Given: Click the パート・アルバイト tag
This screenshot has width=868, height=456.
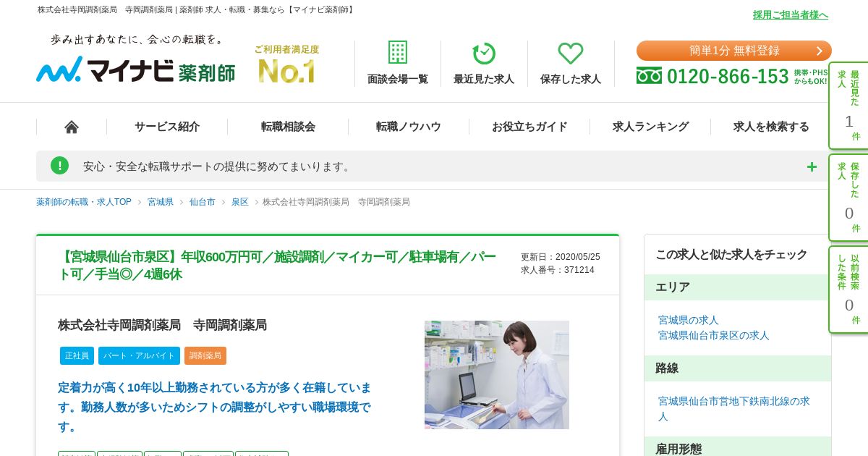Looking at the screenshot, I should coord(139,355).
